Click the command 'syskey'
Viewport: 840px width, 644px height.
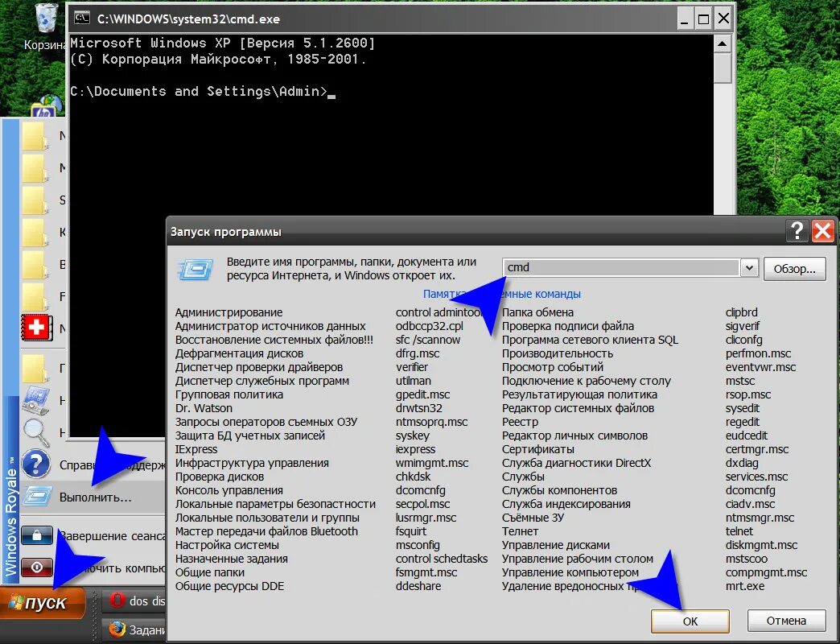pos(413,436)
